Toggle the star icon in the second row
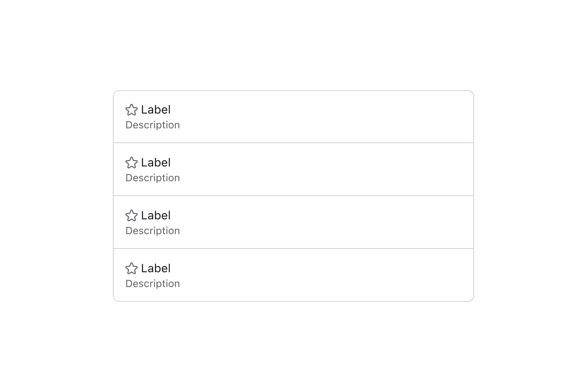Viewport: 587px width, 392px height. pos(132,163)
